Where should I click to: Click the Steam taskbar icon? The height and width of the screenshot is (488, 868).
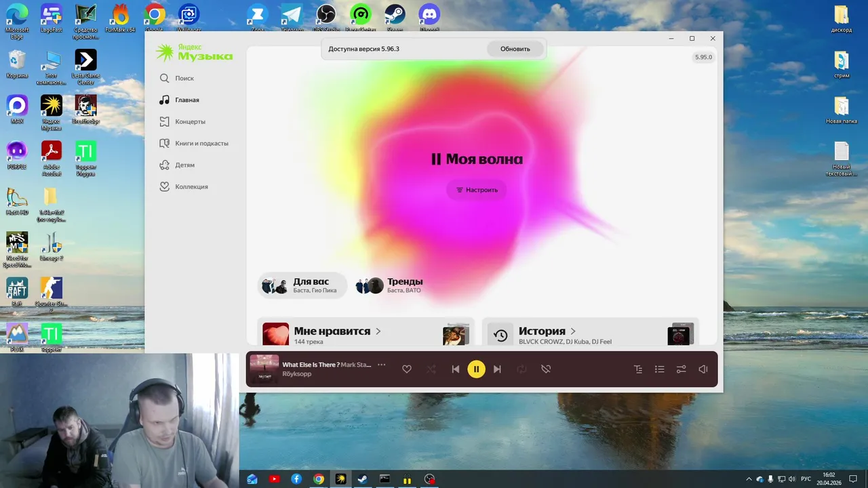tap(363, 479)
